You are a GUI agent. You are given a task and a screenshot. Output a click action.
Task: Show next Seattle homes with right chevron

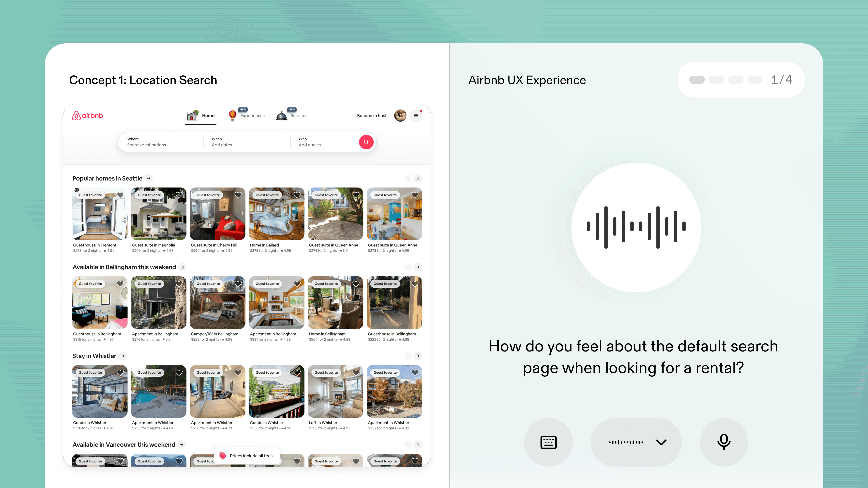click(x=418, y=178)
